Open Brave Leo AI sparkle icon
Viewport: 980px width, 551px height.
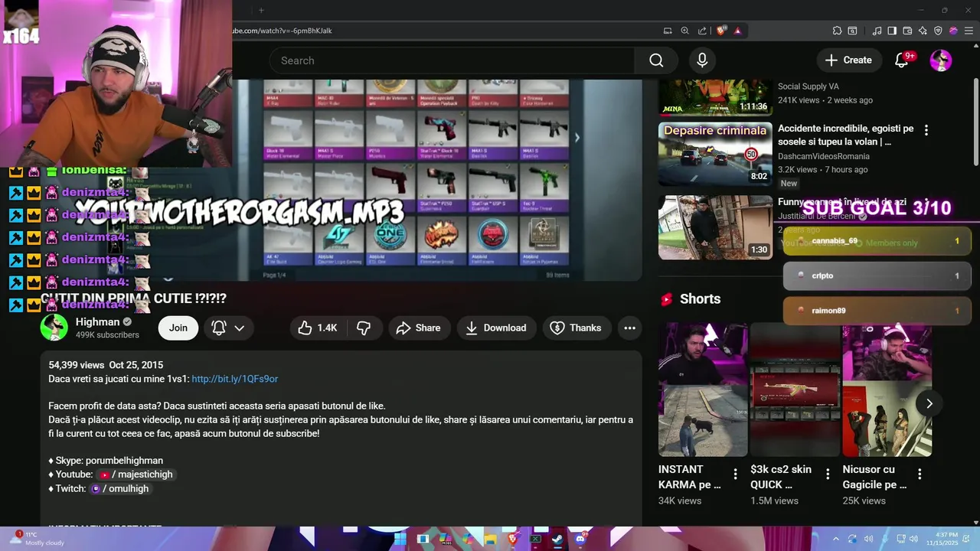click(x=923, y=31)
